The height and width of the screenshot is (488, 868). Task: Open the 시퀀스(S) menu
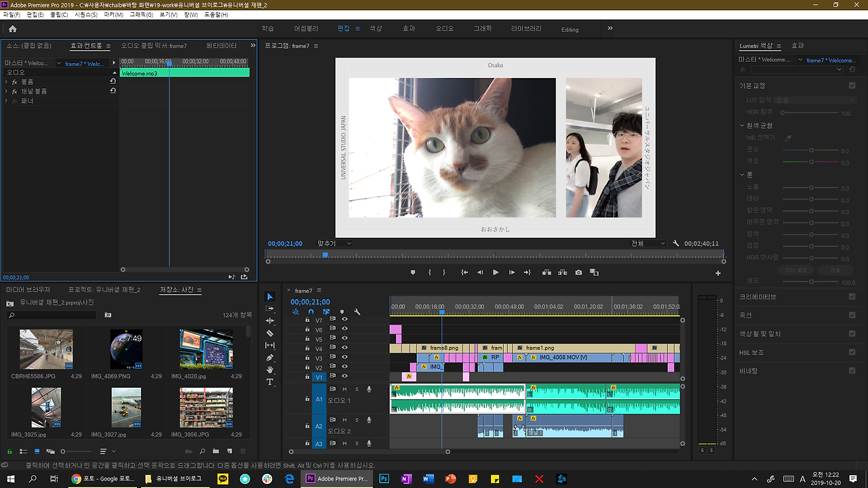85,14
